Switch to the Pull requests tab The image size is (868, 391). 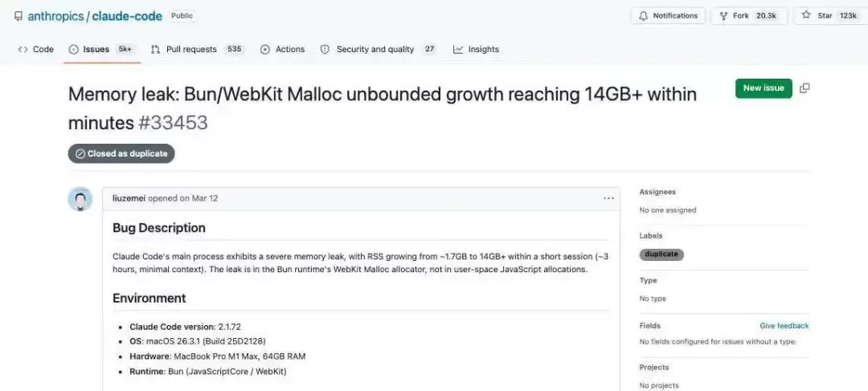point(198,49)
